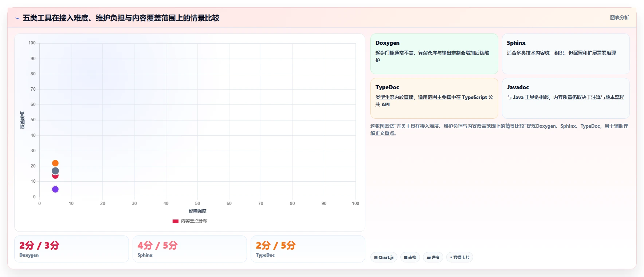Click the 数据卡片 tag chip
The image size is (644, 277).
click(x=460, y=257)
